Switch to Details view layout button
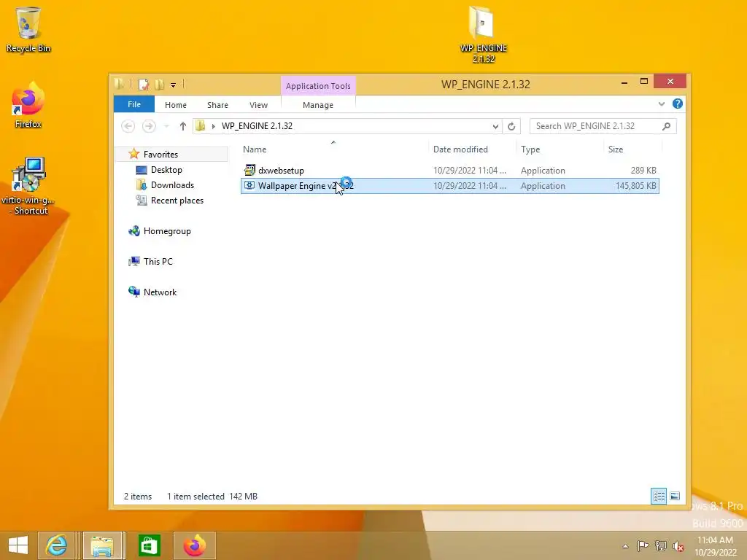 [x=659, y=496]
